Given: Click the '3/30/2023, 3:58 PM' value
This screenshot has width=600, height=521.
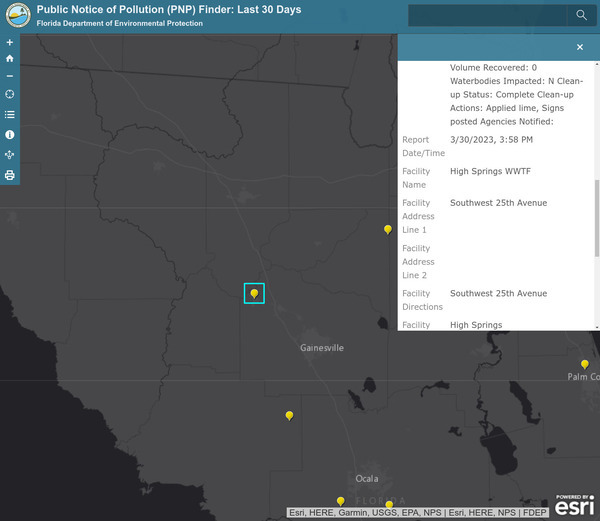Looking at the screenshot, I should pos(491,140).
